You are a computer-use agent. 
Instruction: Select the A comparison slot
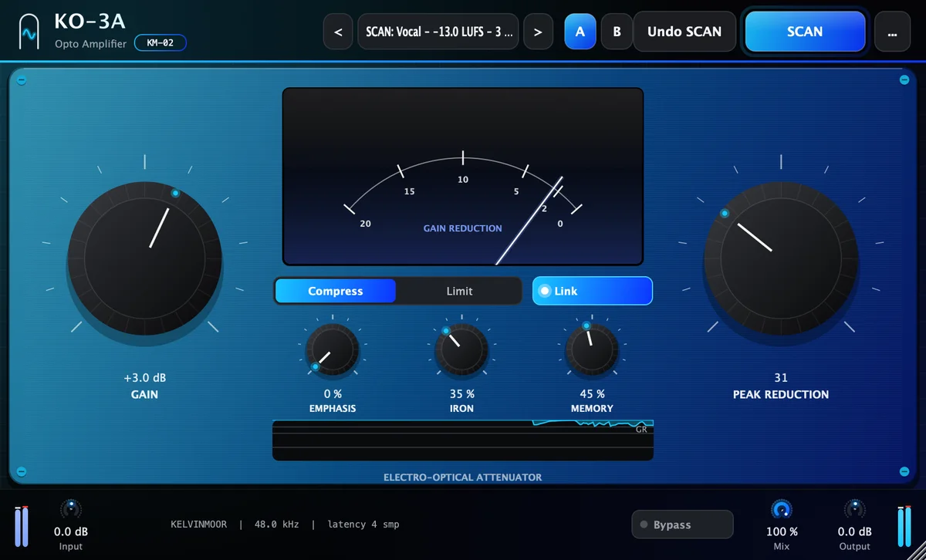(x=580, y=32)
